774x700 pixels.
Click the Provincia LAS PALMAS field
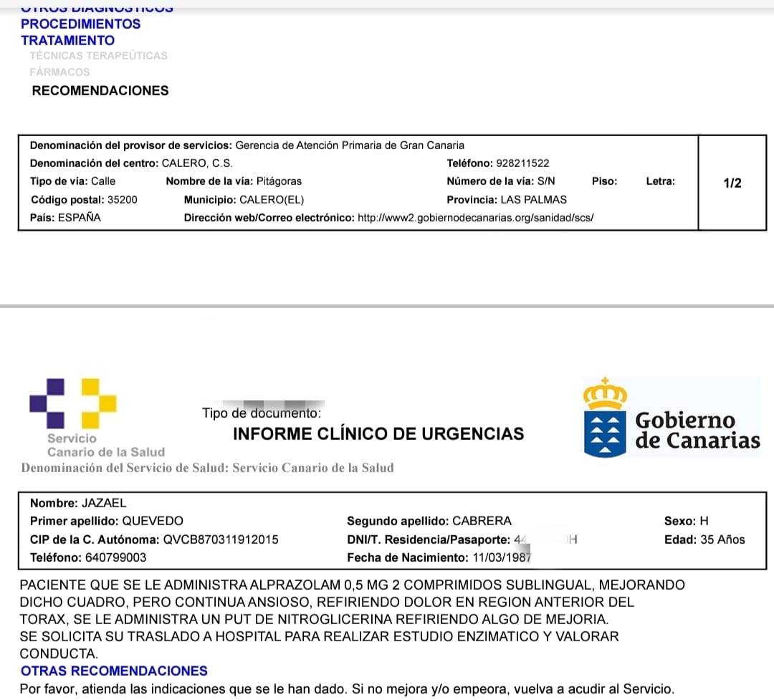coord(506,200)
